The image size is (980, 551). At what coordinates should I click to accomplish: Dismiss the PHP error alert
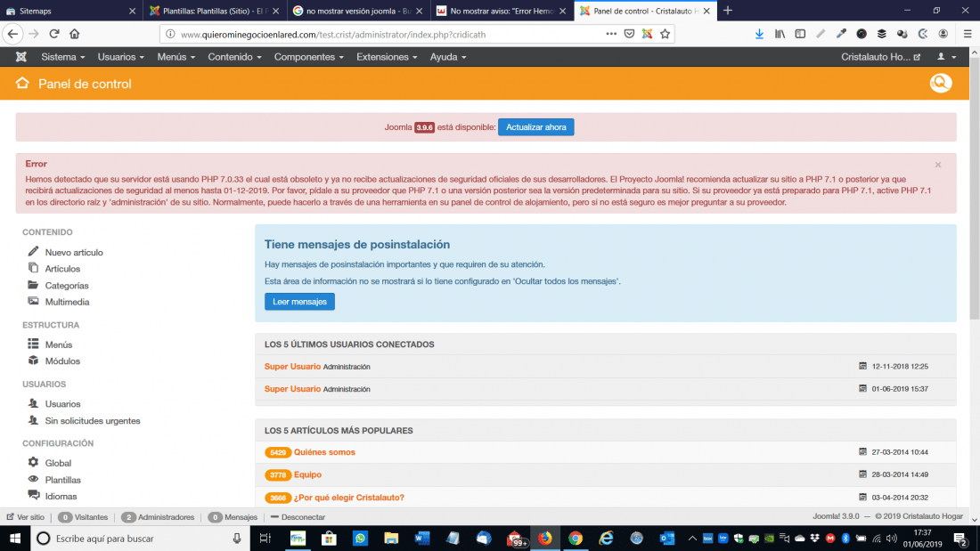coord(937,165)
